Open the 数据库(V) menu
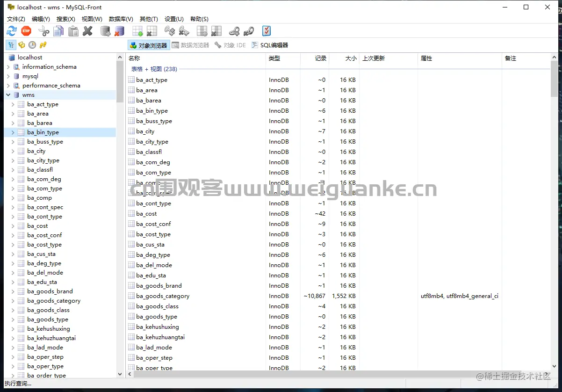The image size is (562, 392). (x=121, y=19)
